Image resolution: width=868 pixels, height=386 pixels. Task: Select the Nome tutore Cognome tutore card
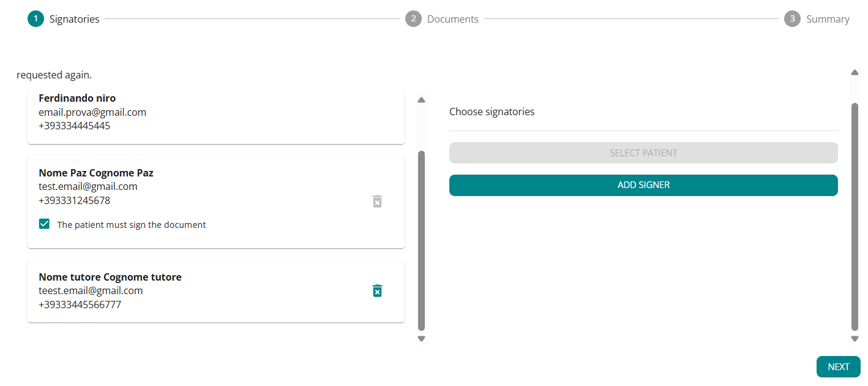coord(216,290)
